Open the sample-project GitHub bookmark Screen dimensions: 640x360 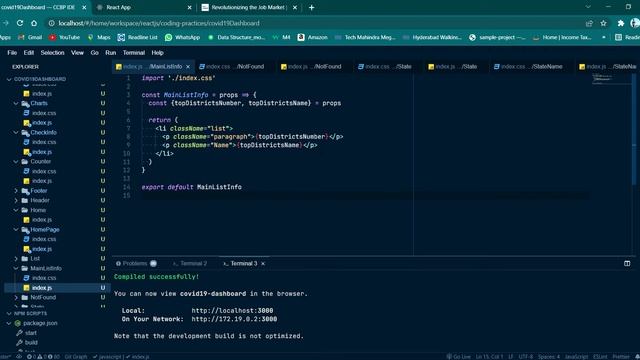pos(497,37)
